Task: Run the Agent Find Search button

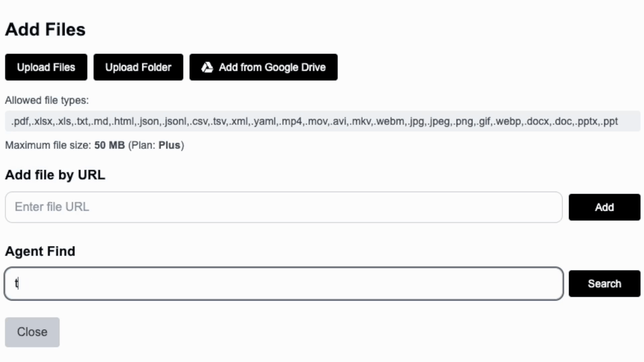Action: click(604, 284)
